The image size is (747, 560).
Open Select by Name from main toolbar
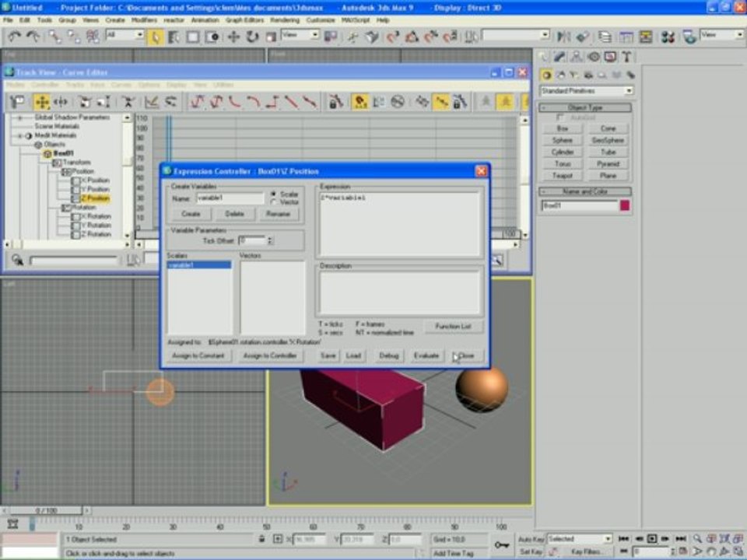174,37
